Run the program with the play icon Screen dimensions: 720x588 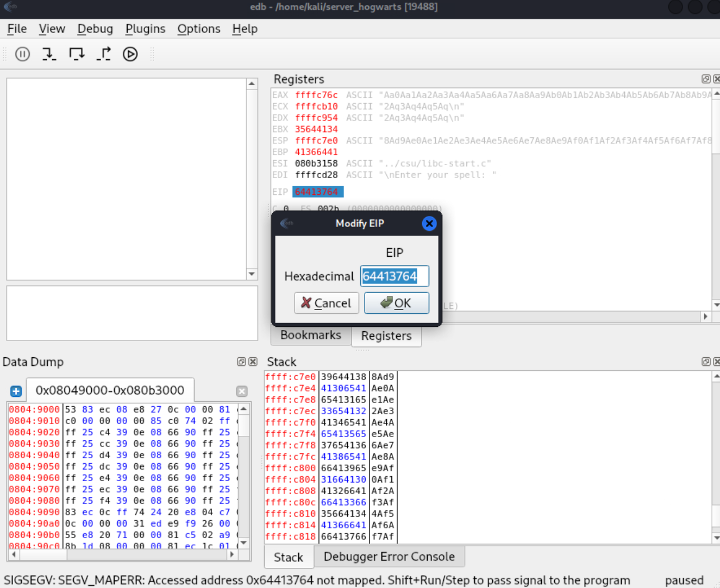pos(130,54)
